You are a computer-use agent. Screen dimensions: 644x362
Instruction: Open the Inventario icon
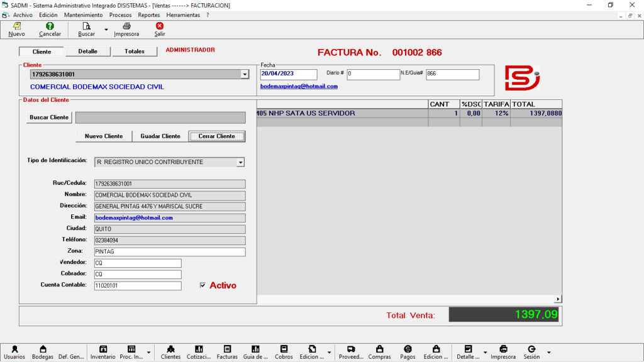pos(103,349)
